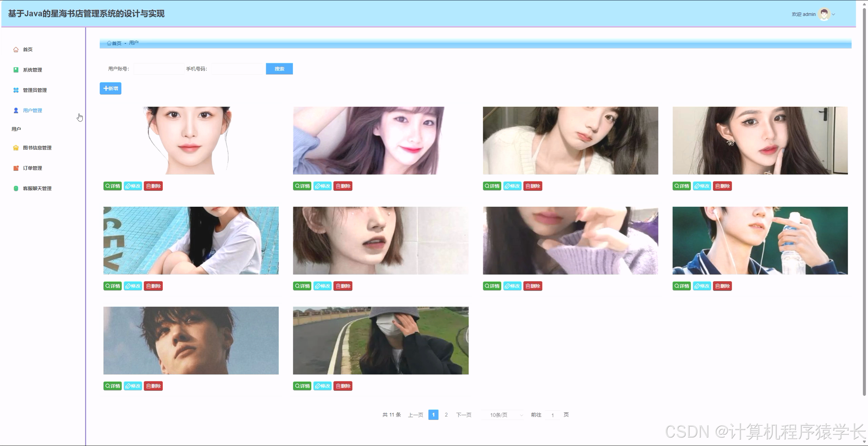Expand the admin account dropdown arrow
868x446 pixels.
pyautogui.click(x=833, y=14)
